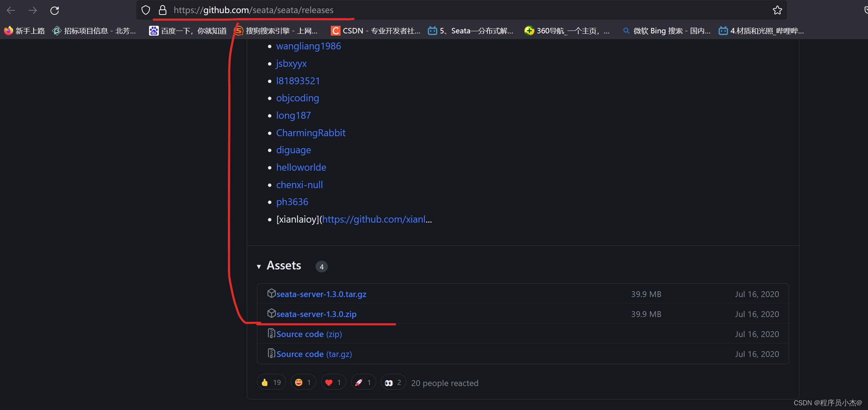Toggle the heart reaction
Screen dimensions: 868x410
(x=333, y=382)
